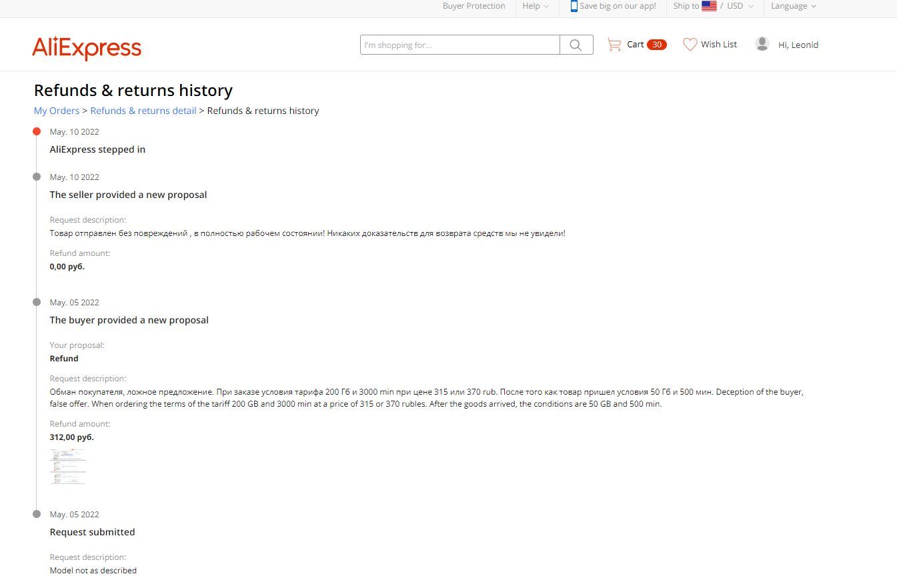Click Hi, Leonid account link
897x588 pixels.
tap(798, 45)
